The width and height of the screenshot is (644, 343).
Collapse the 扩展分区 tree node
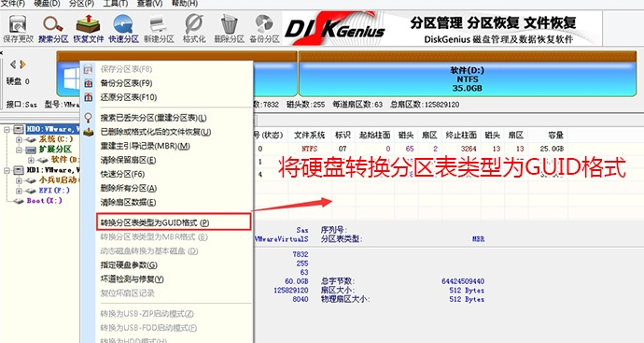pyautogui.click(x=19, y=150)
